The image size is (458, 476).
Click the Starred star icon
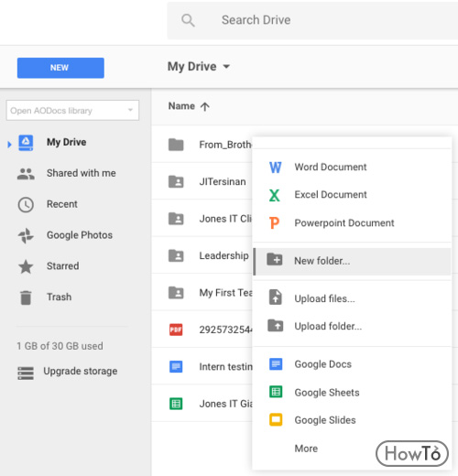click(26, 266)
